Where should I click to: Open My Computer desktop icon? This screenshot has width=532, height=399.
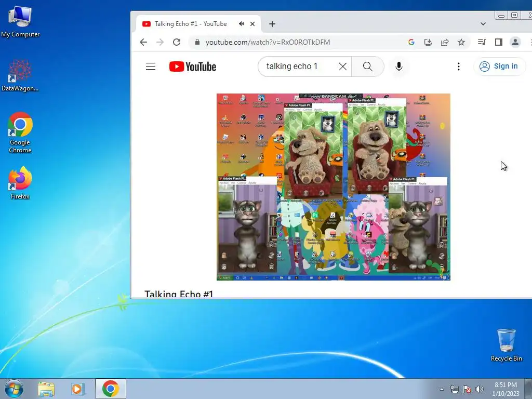pyautogui.click(x=20, y=21)
